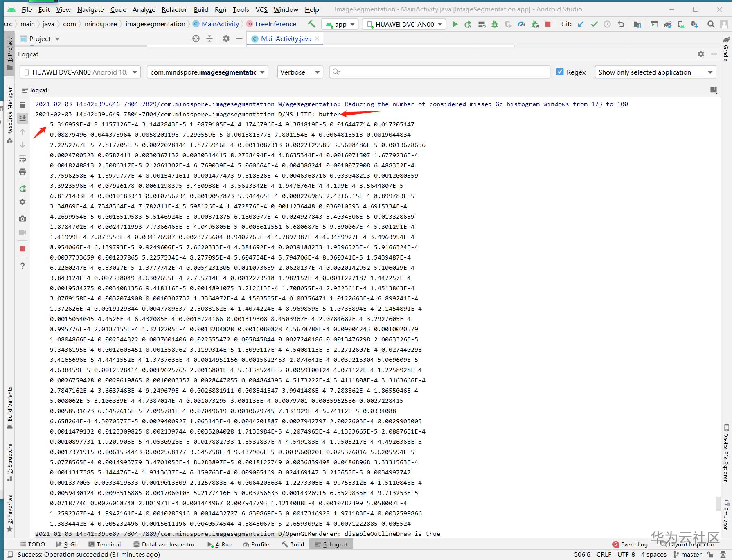Collapse all in the Project panel

pyautogui.click(x=209, y=38)
